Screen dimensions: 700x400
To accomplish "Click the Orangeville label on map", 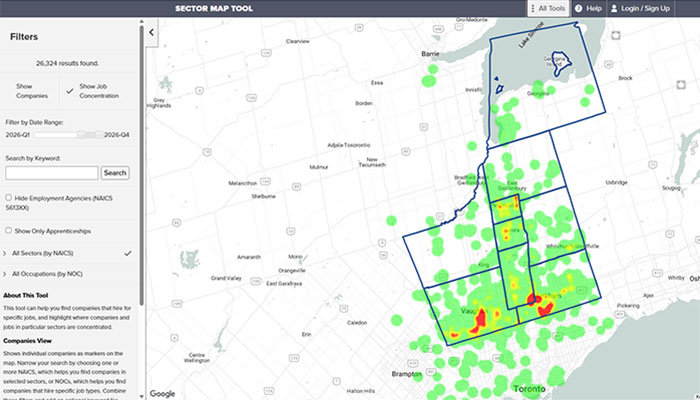I will coord(292,271).
